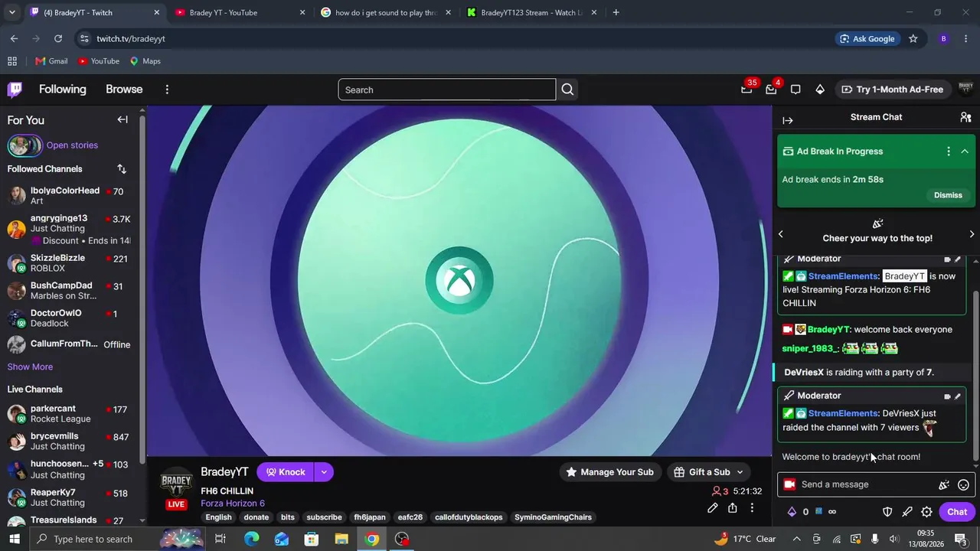This screenshot has width=980, height=551.
Task: Open parkercant Rocket League channel
Action: 69,414
